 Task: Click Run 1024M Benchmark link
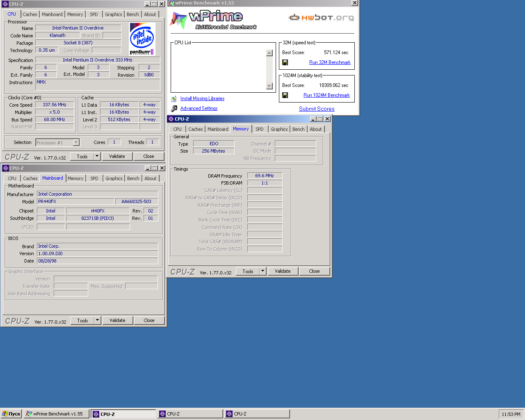[x=326, y=95]
